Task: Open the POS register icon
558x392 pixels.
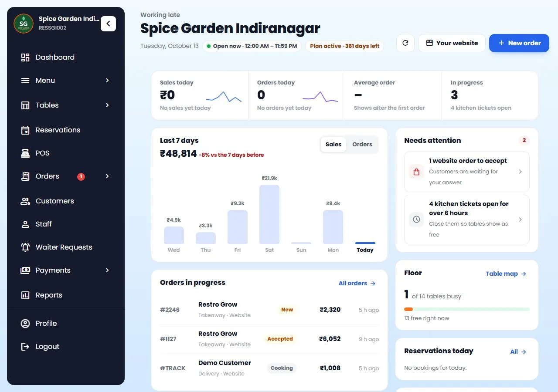Action: (25, 153)
